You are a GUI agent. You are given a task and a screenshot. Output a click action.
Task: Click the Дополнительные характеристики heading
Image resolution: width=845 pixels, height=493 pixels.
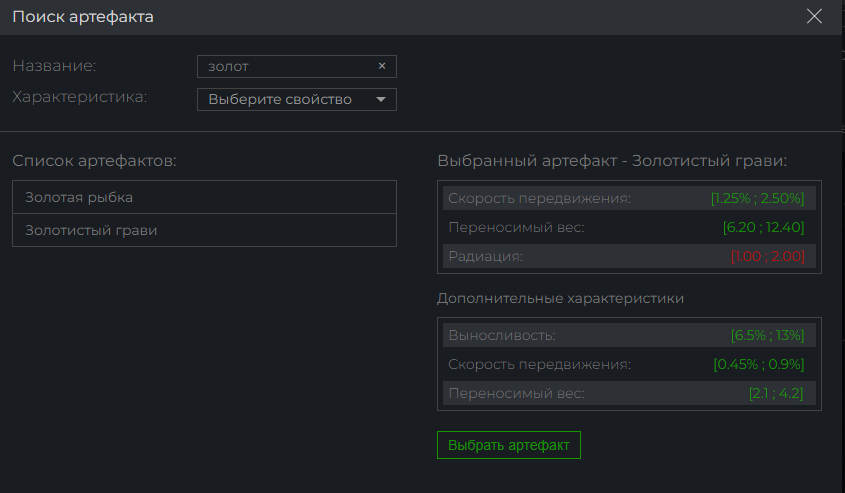[x=560, y=298]
